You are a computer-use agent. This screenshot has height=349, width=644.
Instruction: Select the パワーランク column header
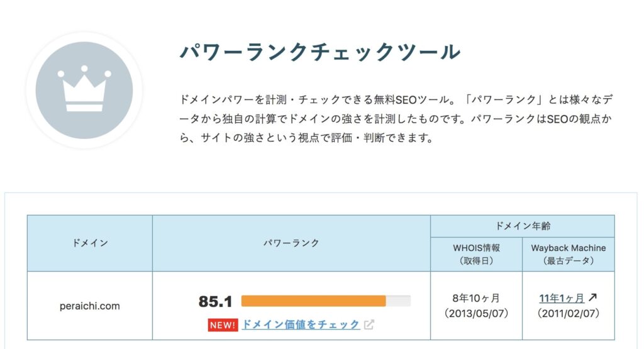coord(291,243)
